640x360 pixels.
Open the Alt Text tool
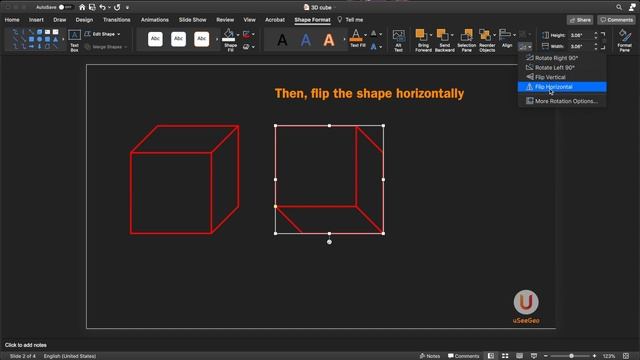pos(398,40)
